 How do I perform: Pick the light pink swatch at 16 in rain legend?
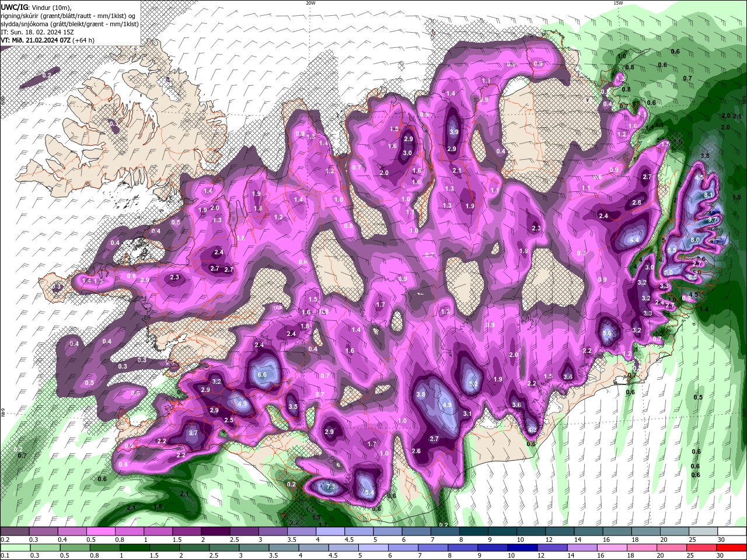click(x=611, y=548)
